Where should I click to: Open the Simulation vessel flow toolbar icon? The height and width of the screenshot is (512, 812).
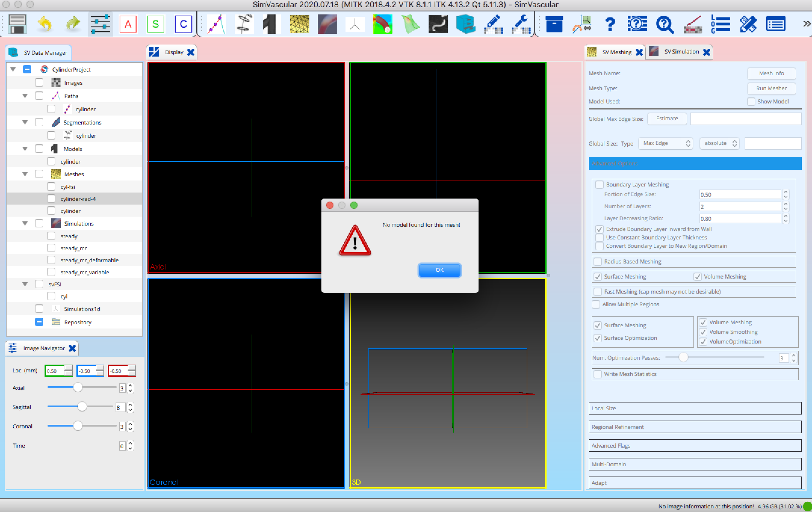coord(327,23)
